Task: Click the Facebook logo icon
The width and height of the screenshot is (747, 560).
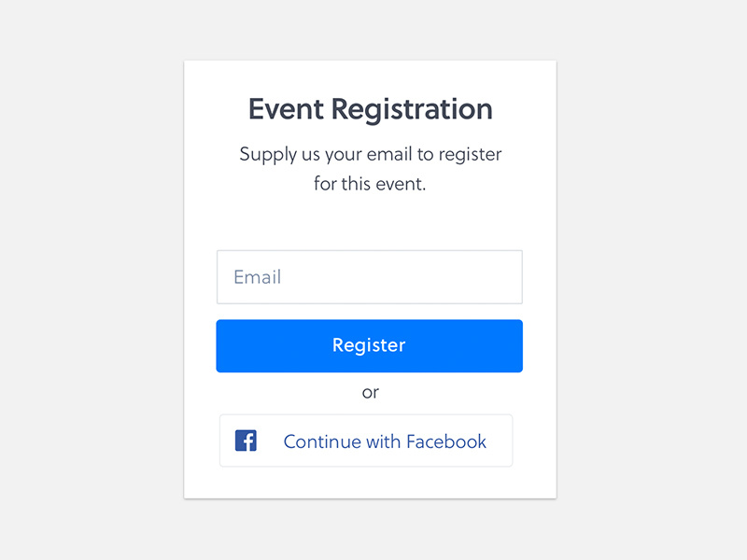Action: coord(246,441)
